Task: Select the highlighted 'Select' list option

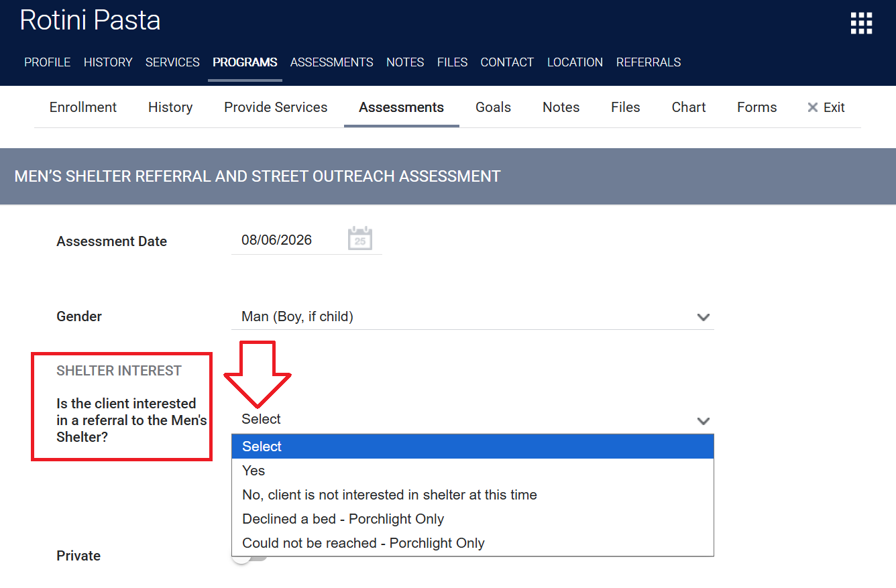Action: [473, 447]
